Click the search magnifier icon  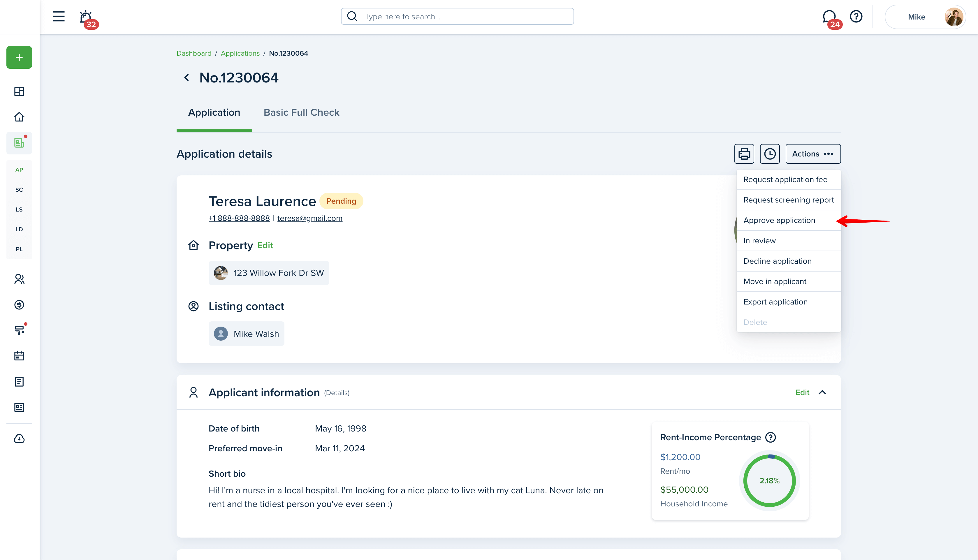352,16
